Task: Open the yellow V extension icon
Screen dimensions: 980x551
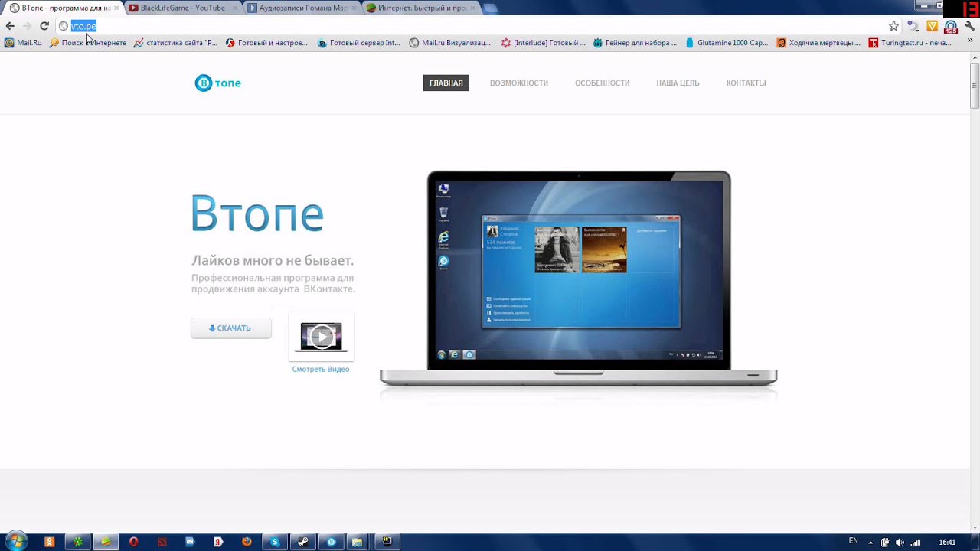Action: pyautogui.click(x=932, y=26)
